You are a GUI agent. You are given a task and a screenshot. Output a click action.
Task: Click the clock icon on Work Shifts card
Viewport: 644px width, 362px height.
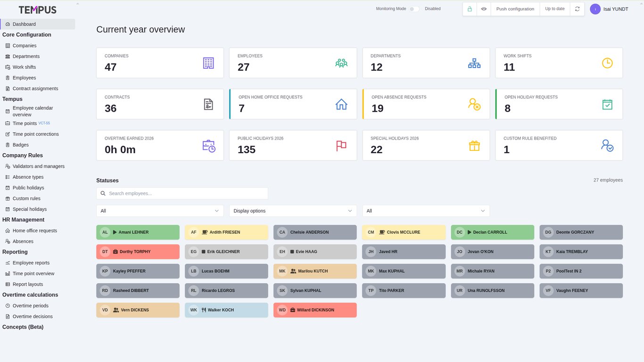pyautogui.click(x=607, y=63)
